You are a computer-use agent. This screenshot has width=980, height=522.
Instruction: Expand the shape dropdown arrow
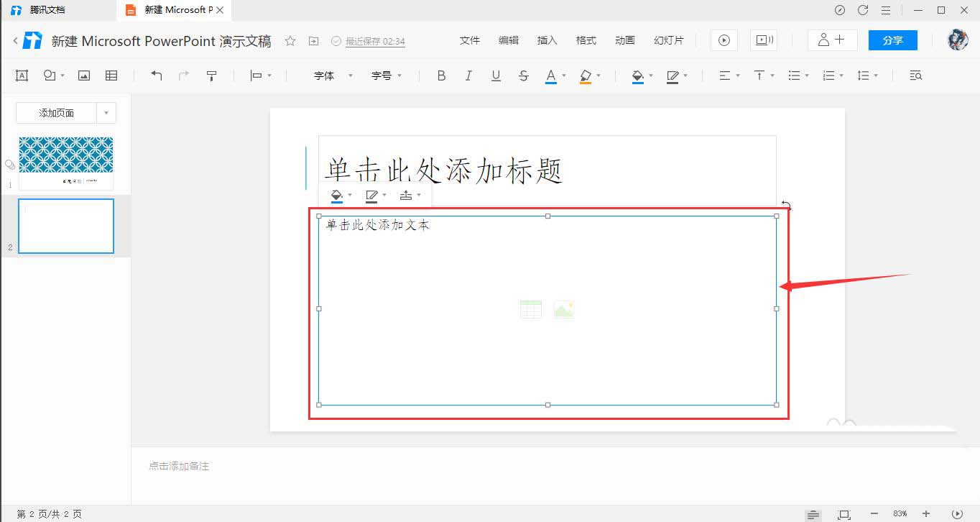coord(63,75)
